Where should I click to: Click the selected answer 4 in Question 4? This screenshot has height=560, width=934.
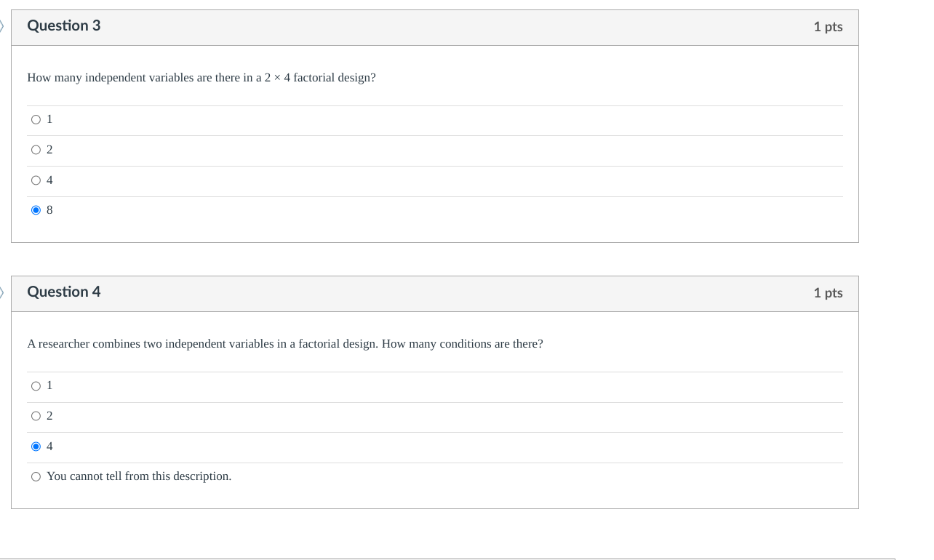click(x=36, y=447)
